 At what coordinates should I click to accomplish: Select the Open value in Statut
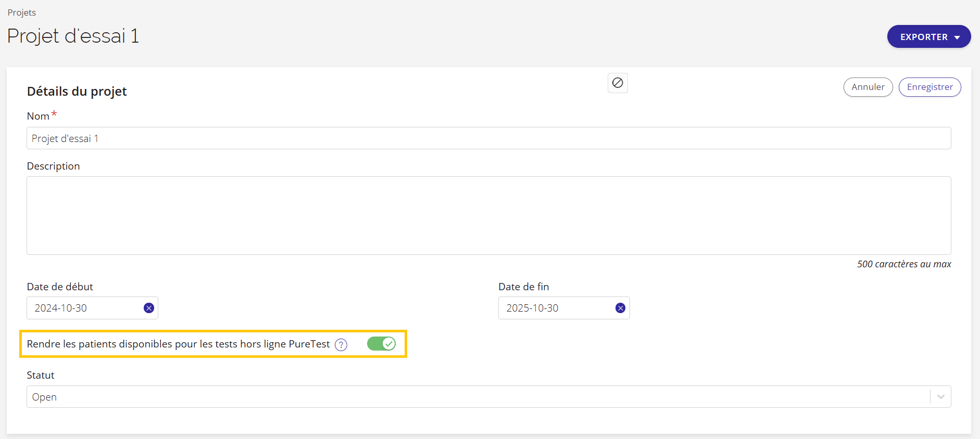pos(44,397)
